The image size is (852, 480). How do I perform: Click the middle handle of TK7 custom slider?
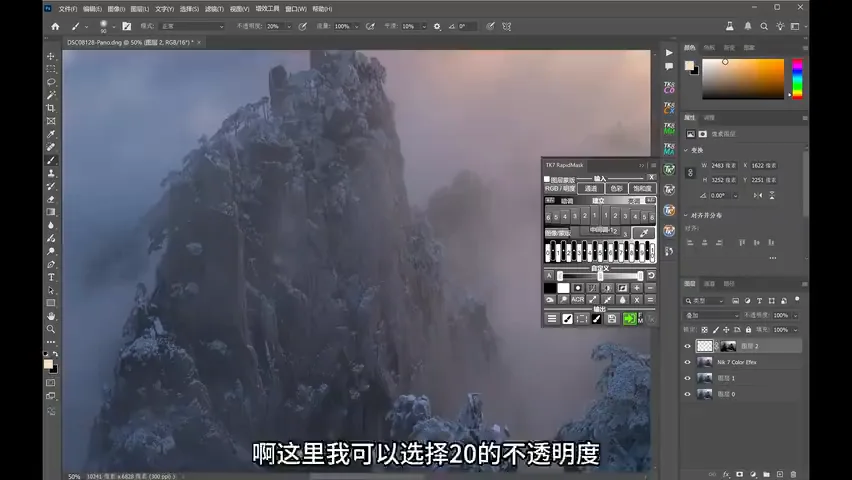coord(600,276)
